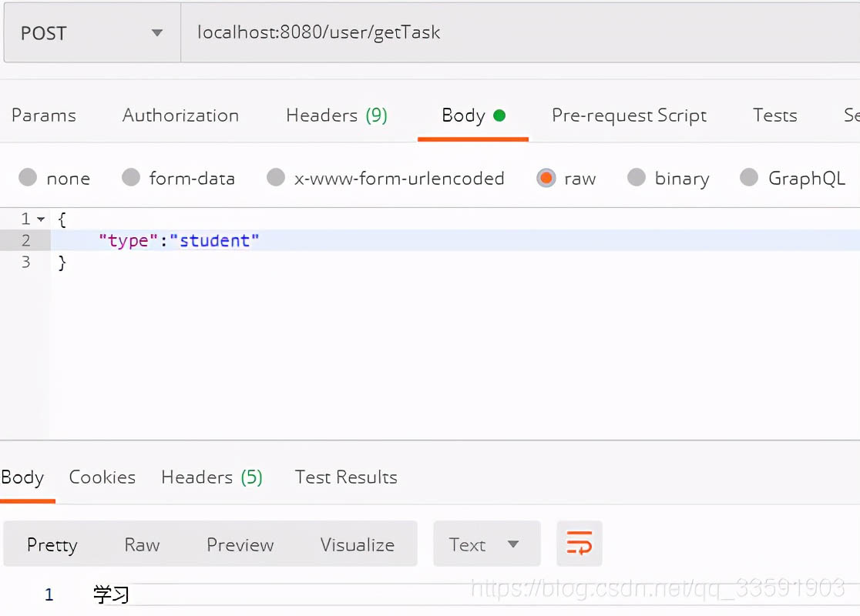
Task: Show the Test Results tab
Action: pos(346,477)
